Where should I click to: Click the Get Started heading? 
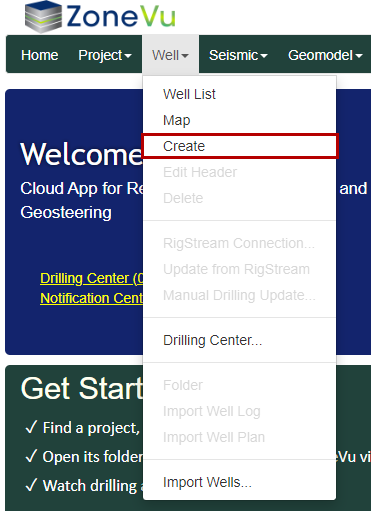coord(82,388)
